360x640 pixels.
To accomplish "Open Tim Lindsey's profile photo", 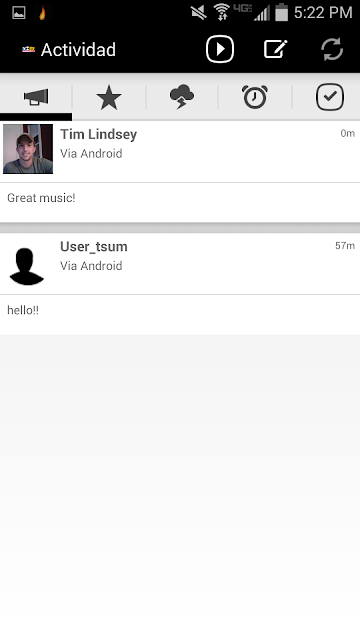I will 28,149.
